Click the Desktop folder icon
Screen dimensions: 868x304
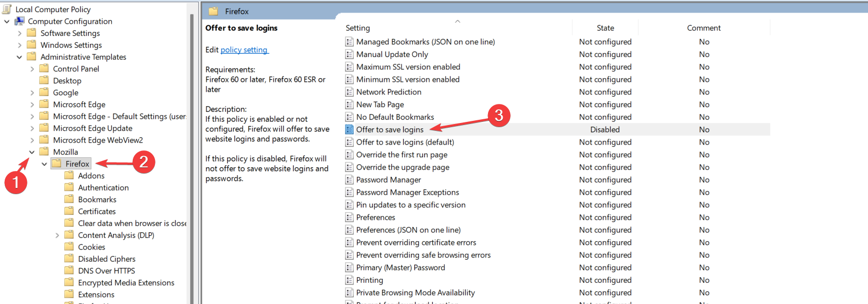coord(44,80)
